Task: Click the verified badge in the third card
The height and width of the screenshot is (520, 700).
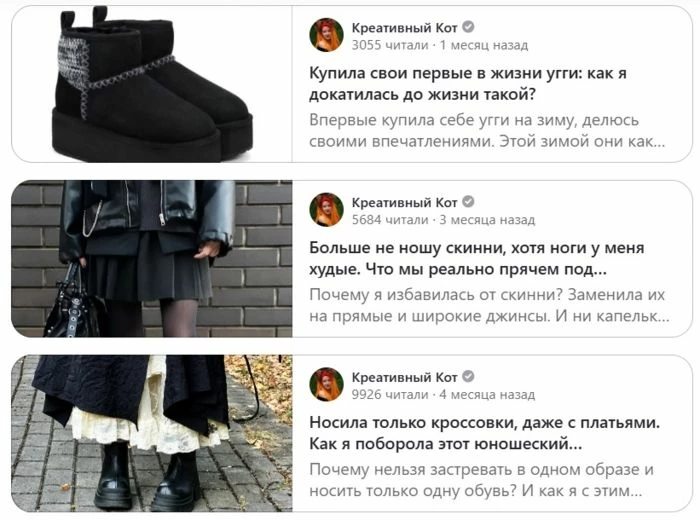Action: 468,377
